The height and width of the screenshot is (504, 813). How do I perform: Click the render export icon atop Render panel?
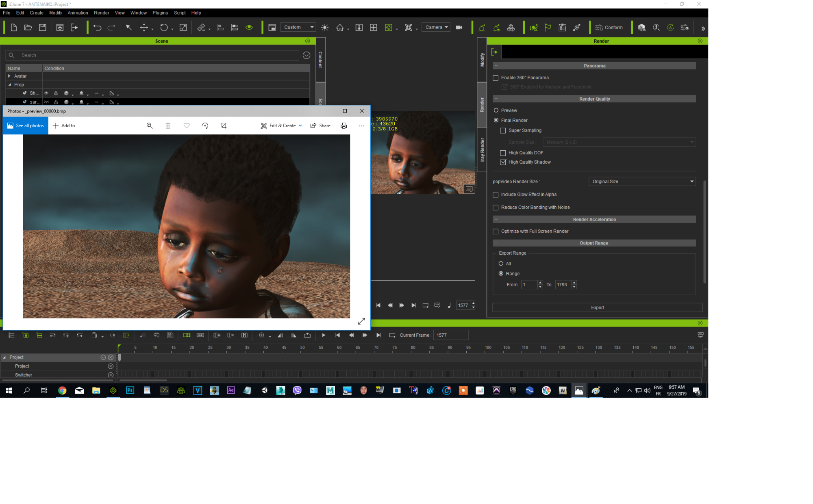pyautogui.click(x=494, y=52)
